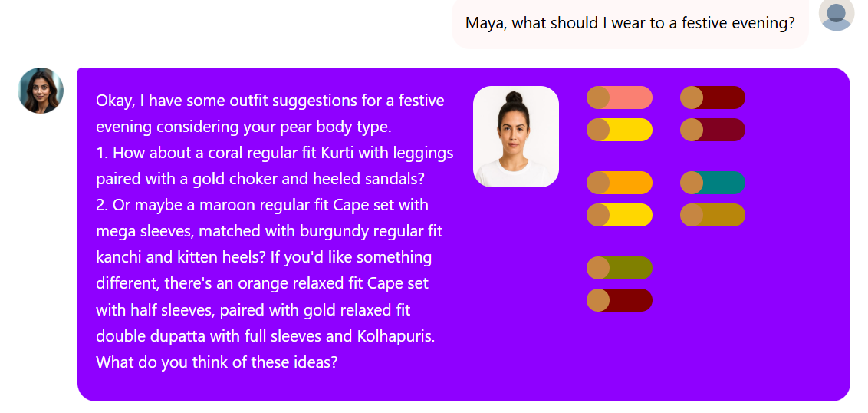This screenshot has width=868, height=413.
Task: Click the word Kolhapuris in Maya's reply
Action: point(395,336)
